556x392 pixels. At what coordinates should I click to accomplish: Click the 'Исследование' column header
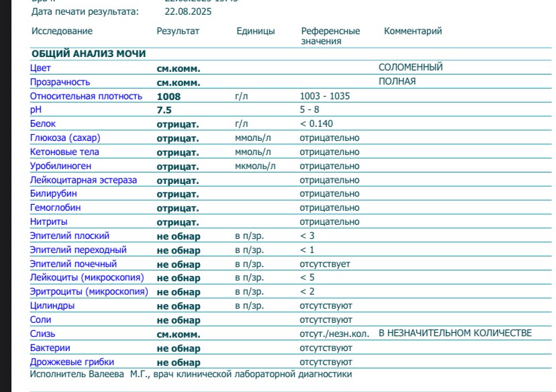click(x=62, y=31)
